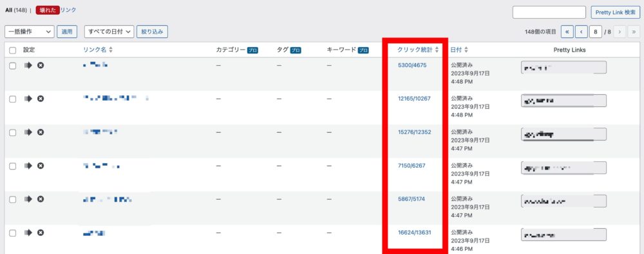Viewport: 644px width, 254px height.
Task: Click pretty link URL field in 16624/13631 row
Action: coord(563,235)
